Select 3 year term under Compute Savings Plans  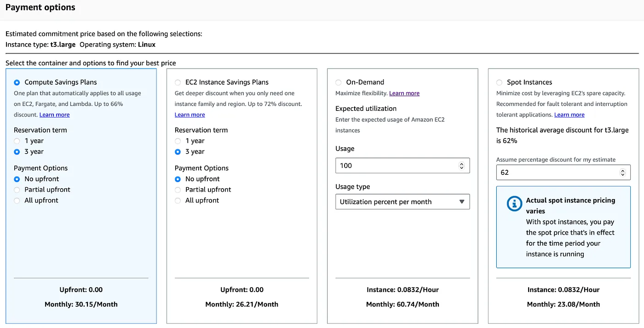17,152
